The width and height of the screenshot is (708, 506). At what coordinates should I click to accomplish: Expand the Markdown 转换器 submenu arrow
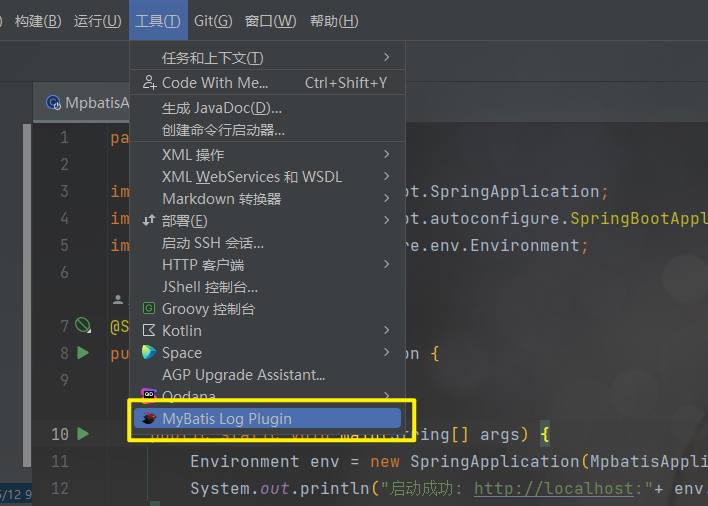(386, 199)
